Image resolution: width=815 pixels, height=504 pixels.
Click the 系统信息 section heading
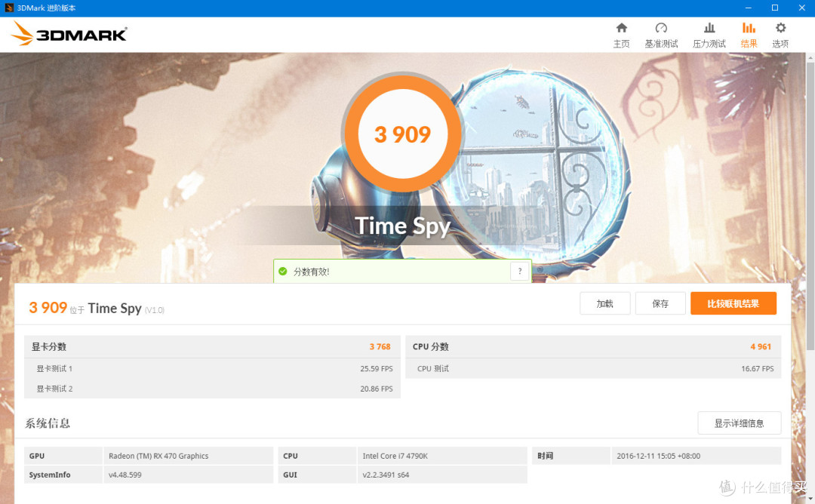click(x=48, y=423)
